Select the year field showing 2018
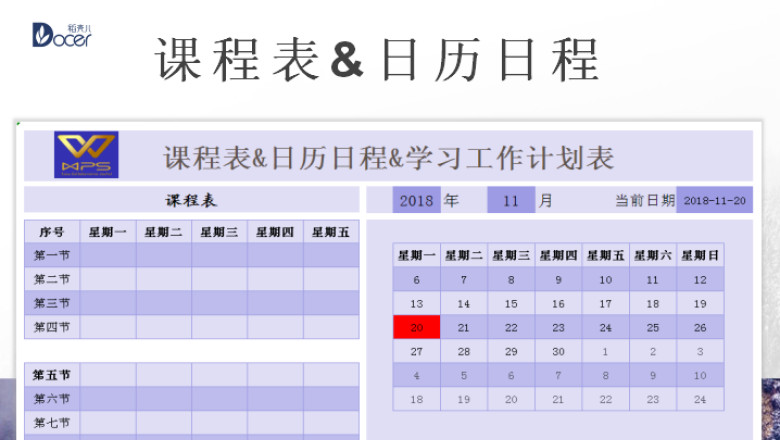This screenshot has height=440, width=780. [x=416, y=200]
